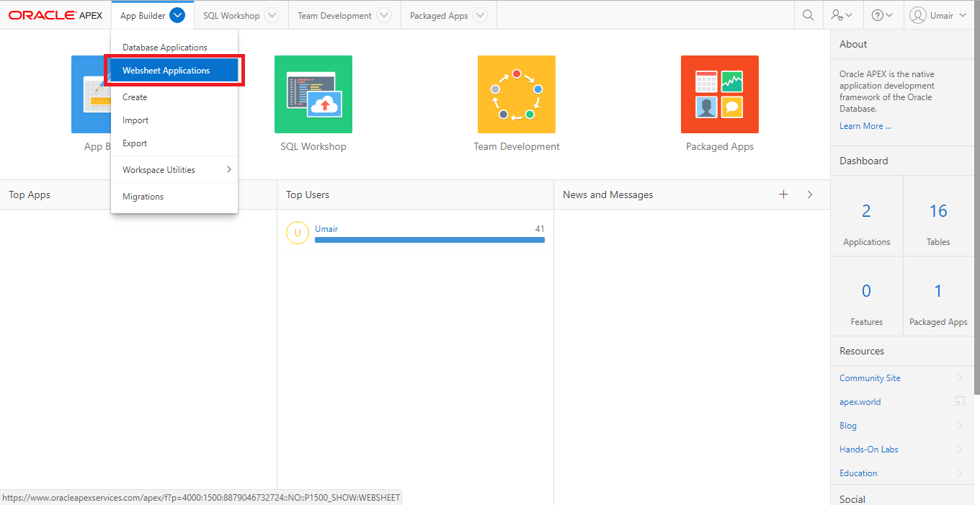Image resolution: width=980 pixels, height=505 pixels.
Task: Click the App Builder blue tile icon
Action: 90,94
